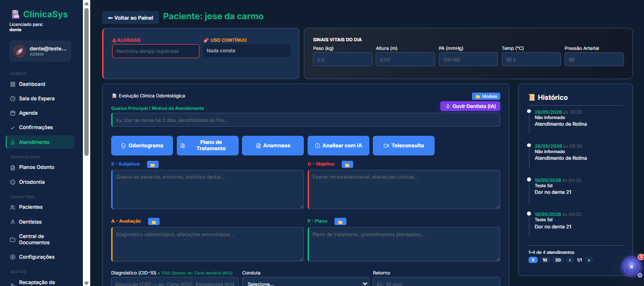Screen dimensions: 644x286
Task: Click the Confirmações checkmark icon
Action: coord(13,127)
